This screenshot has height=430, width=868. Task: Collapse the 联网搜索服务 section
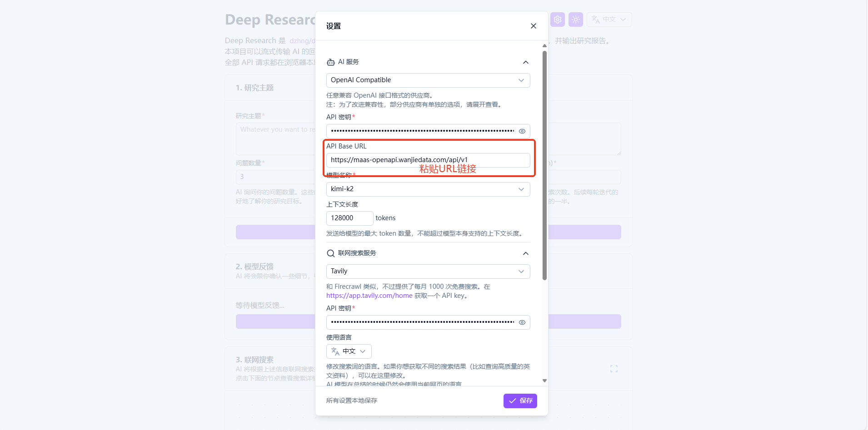[525, 253]
